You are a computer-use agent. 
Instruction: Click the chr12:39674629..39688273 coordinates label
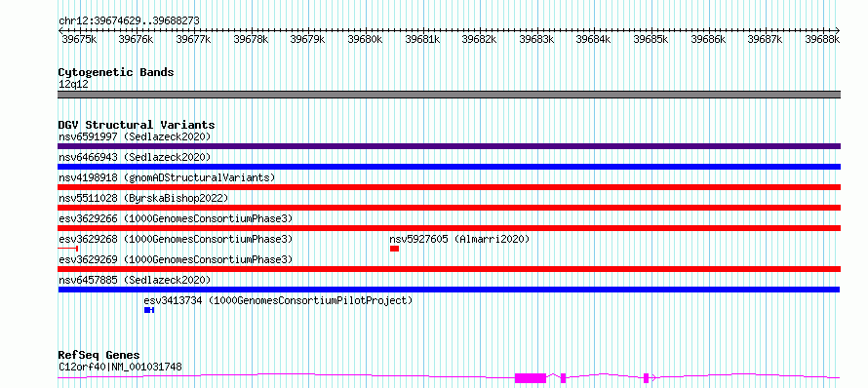pos(129,20)
